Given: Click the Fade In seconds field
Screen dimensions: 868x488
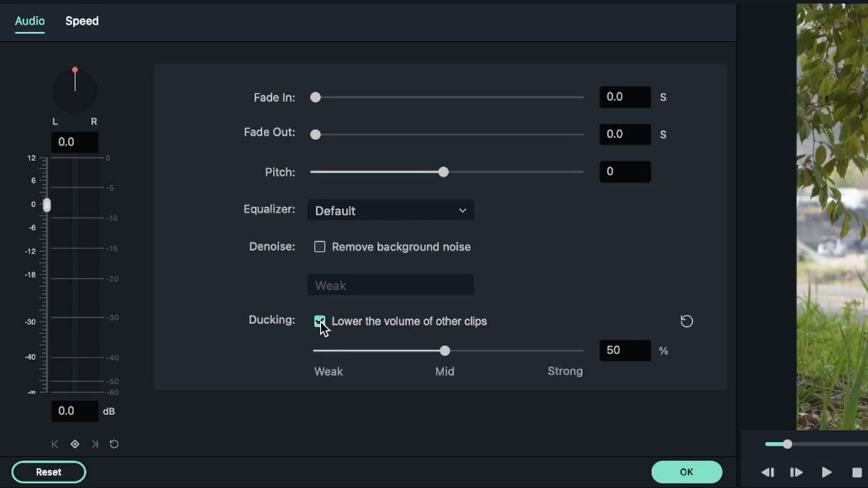Looking at the screenshot, I should coord(625,97).
